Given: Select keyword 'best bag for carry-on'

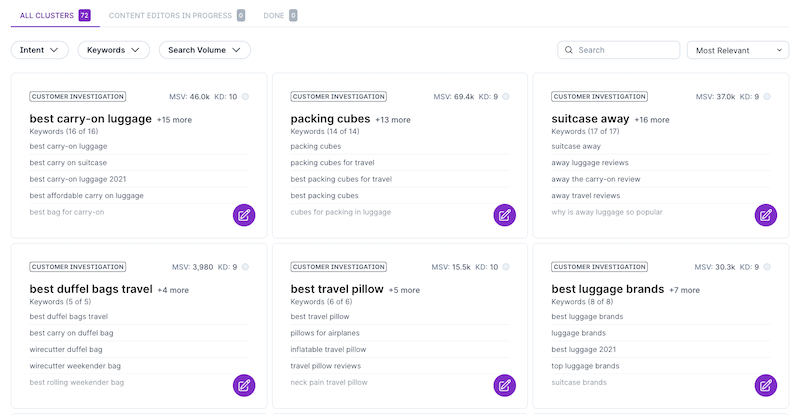Looking at the screenshot, I should pyautogui.click(x=67, y=212).
